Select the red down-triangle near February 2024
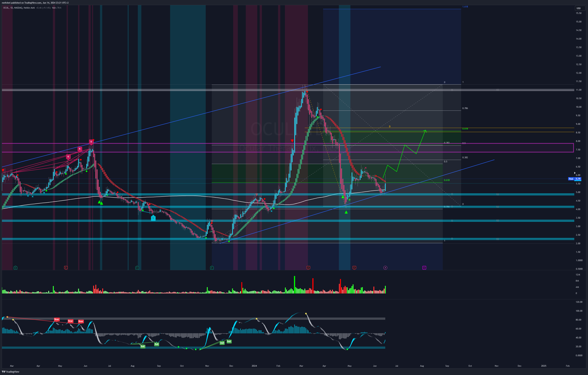 [x=292, y=141]
